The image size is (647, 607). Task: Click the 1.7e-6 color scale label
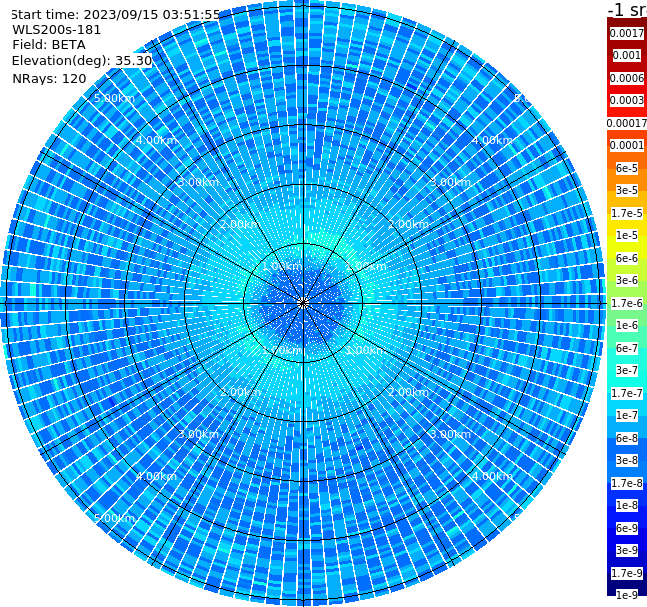pyautogui.click(x=627, y=303)
